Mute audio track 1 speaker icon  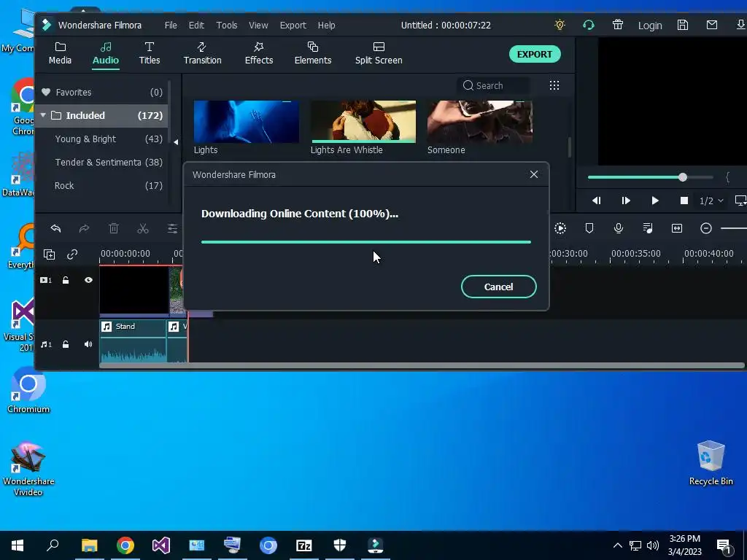coord(88,344)
